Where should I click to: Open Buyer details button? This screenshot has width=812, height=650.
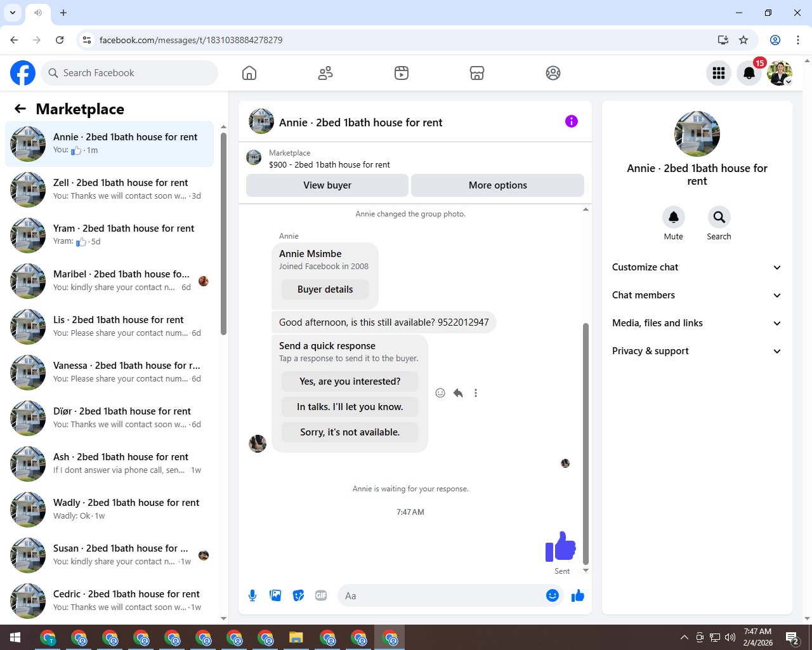[x=325, y=289]
